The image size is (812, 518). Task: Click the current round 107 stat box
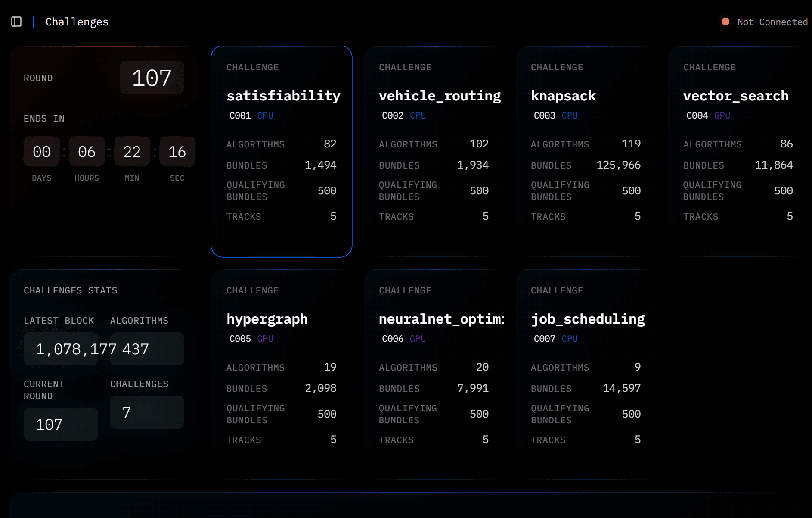61,424
